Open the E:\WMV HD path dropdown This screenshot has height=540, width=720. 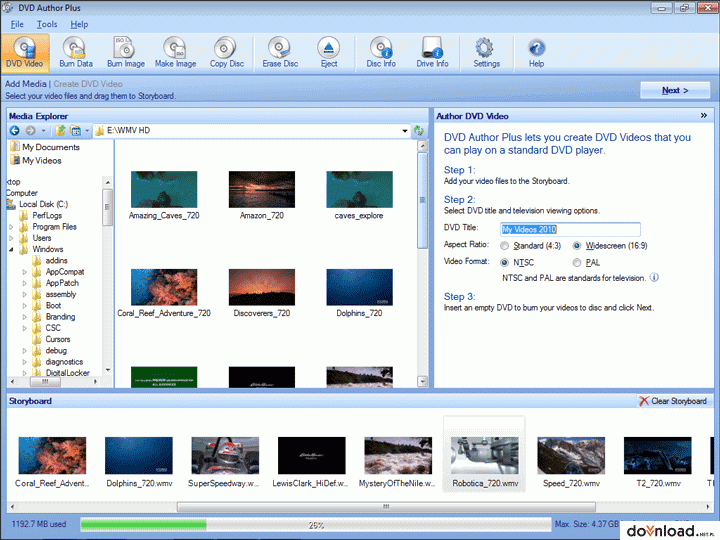pyautogui.click(x=405, y=131)
